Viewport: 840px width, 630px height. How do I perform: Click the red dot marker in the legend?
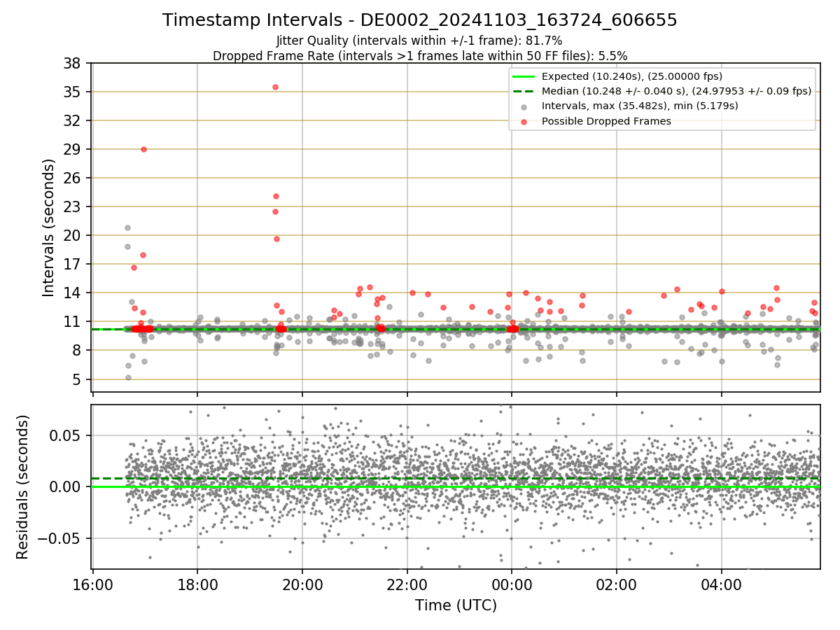(x=524, y=121)
